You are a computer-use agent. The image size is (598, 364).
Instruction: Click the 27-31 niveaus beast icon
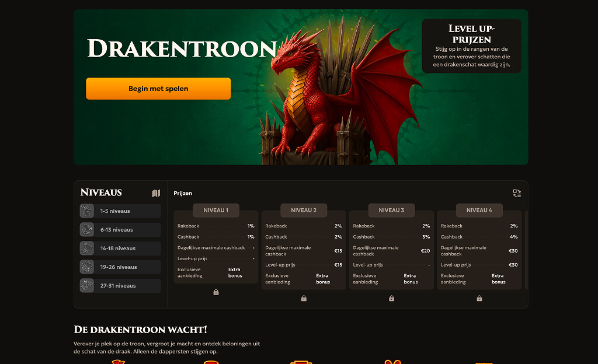point(87,286)
